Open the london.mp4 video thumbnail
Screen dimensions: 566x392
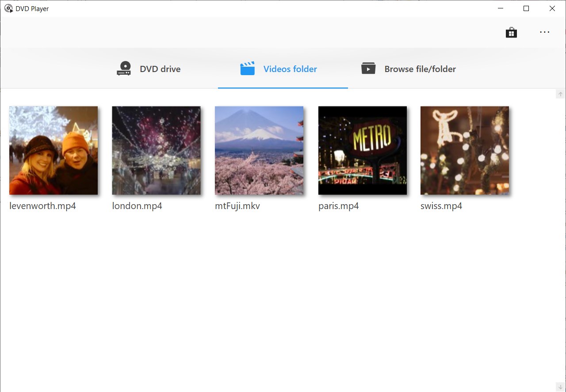[156, 150]
